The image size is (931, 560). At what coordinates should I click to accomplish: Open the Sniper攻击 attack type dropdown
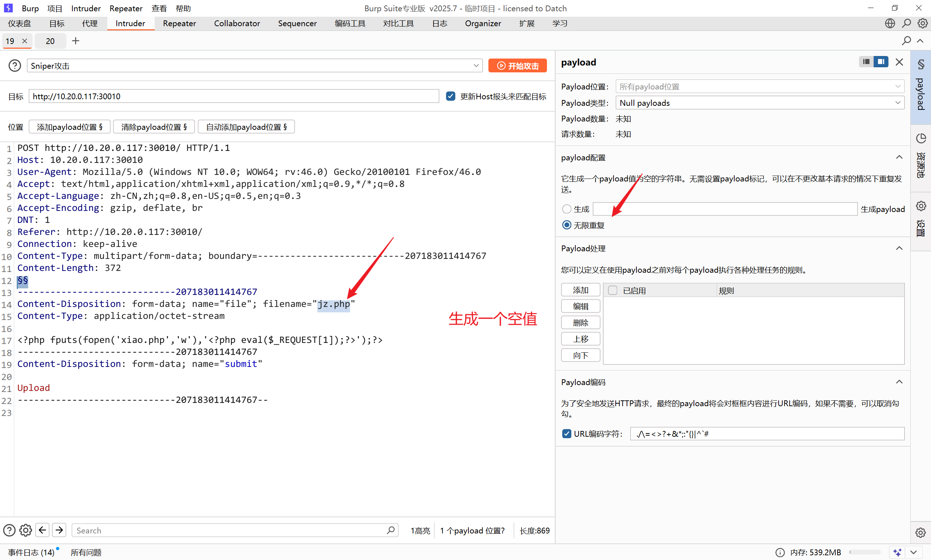pos(255,66)
